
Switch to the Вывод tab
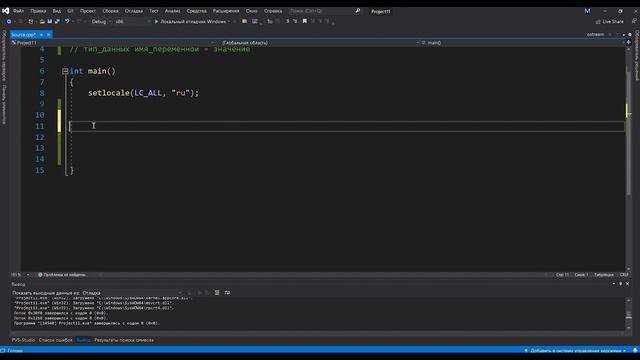[83, 340]
